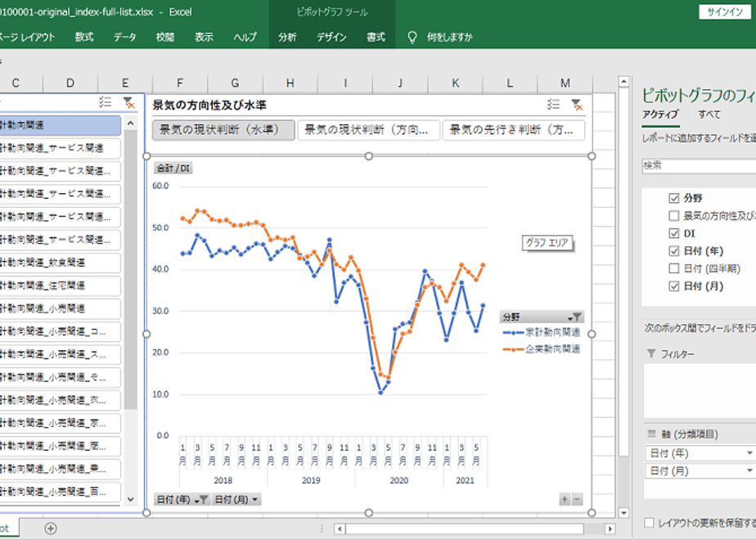Click the サインイン button
Image resolution: width=756 pixels, height=540 pixels.
coord(725,12)
